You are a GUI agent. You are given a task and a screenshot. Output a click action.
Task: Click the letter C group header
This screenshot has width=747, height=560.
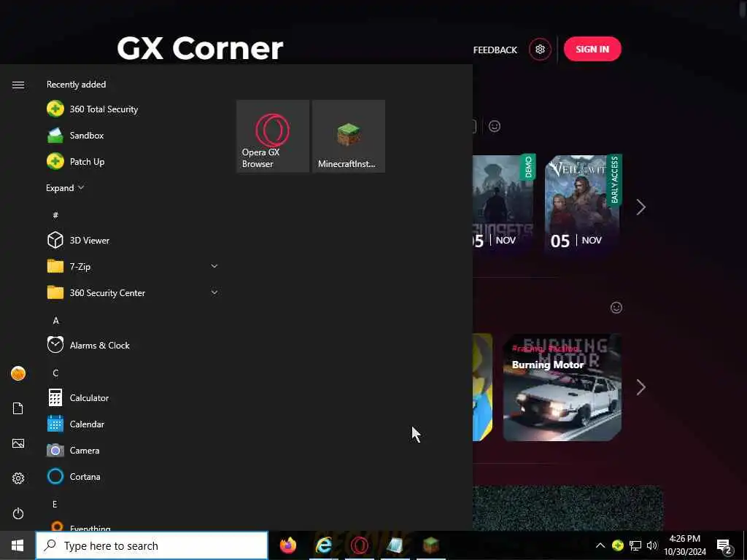pos(55,373)
